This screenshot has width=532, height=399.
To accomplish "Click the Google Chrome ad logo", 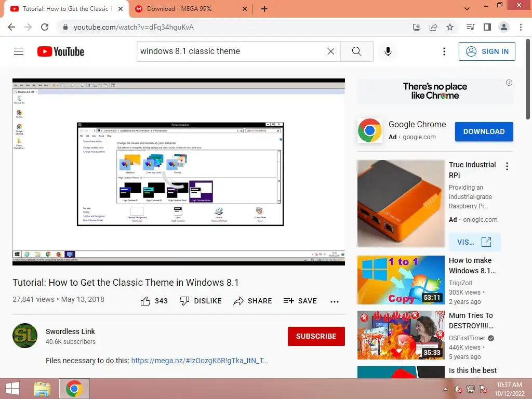I will point(370,130).
